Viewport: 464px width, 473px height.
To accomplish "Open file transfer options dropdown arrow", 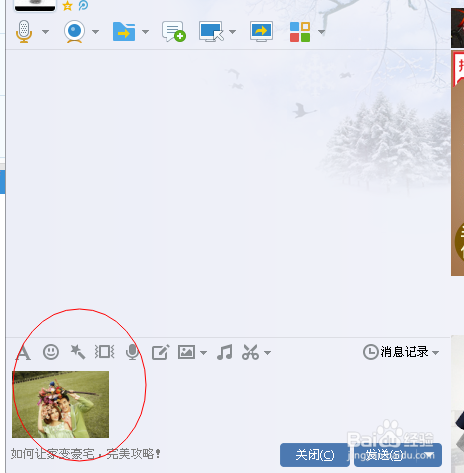I will tap(146, 32).
